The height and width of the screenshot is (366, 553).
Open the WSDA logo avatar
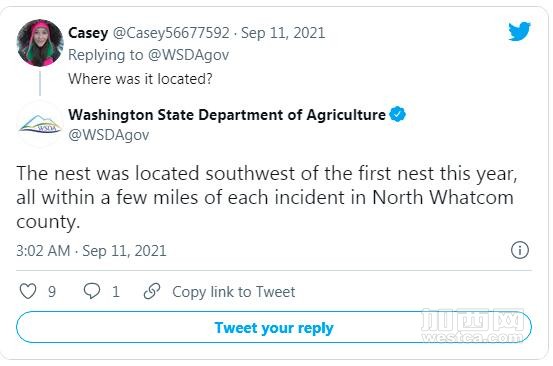point(40,125)
